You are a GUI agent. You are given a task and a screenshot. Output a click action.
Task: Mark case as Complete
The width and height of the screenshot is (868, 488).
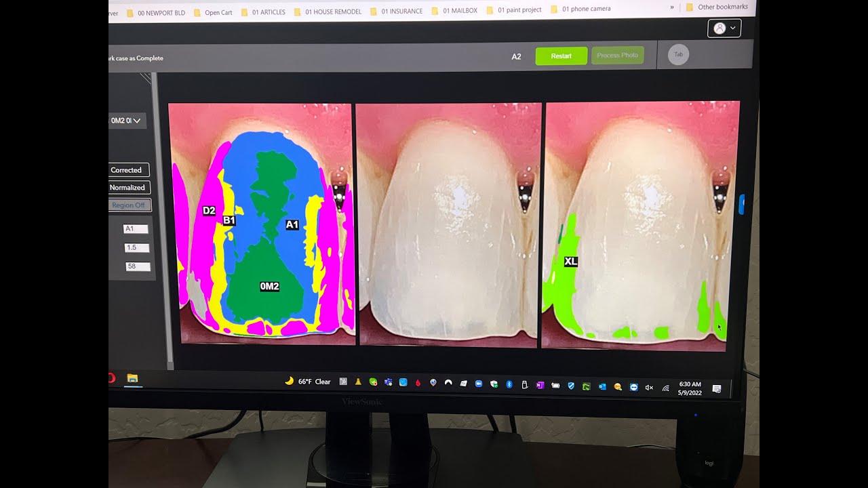136,58
